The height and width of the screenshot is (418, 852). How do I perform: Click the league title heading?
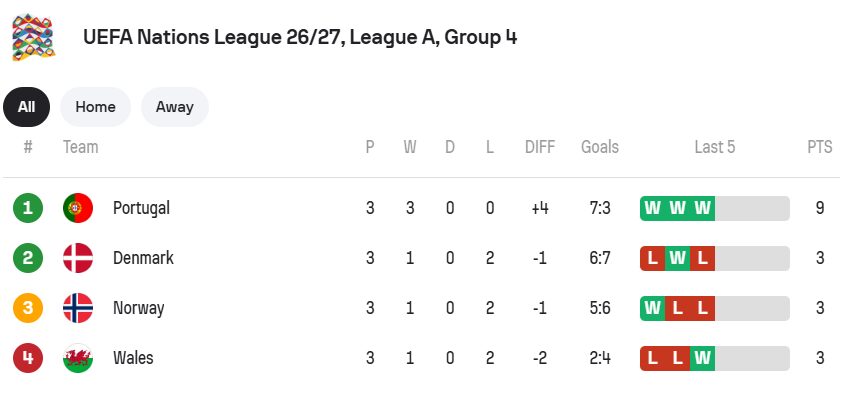point(300,38)
